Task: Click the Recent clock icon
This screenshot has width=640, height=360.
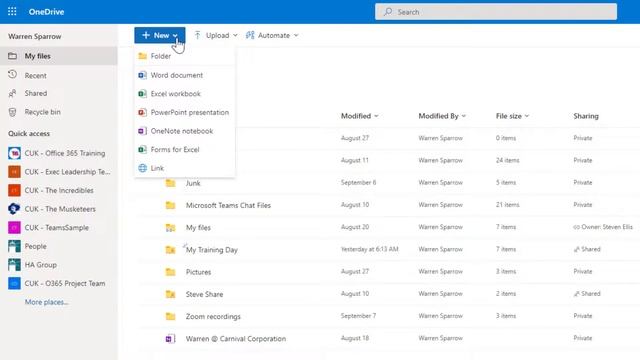Action: pyautogui.click(x=13, y=75)
